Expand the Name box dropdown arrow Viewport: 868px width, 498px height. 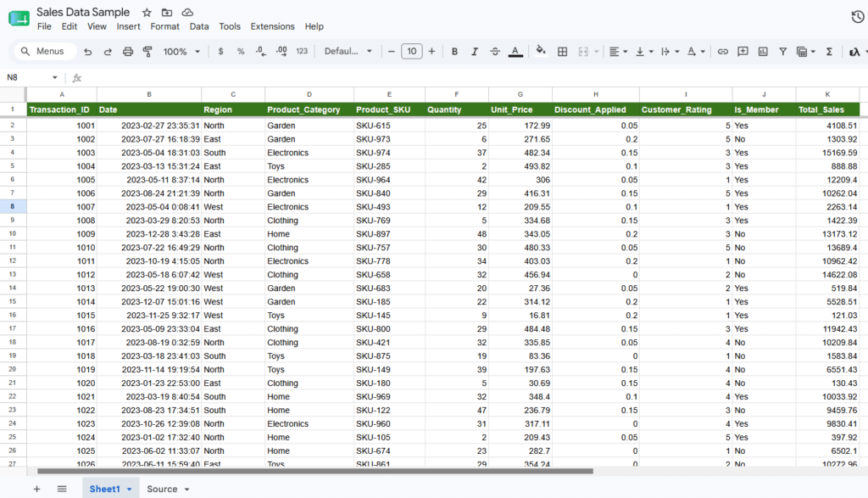[x=55, y=77]
